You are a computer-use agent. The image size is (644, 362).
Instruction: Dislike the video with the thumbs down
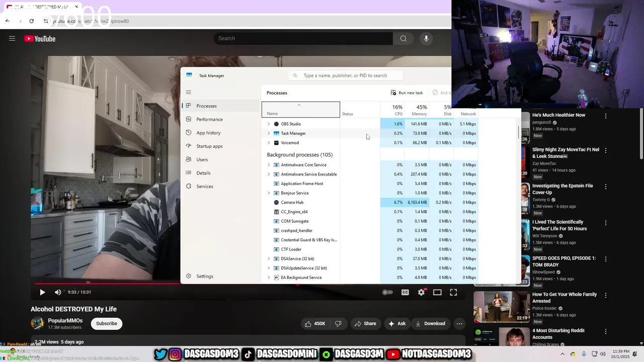[338, 323]
